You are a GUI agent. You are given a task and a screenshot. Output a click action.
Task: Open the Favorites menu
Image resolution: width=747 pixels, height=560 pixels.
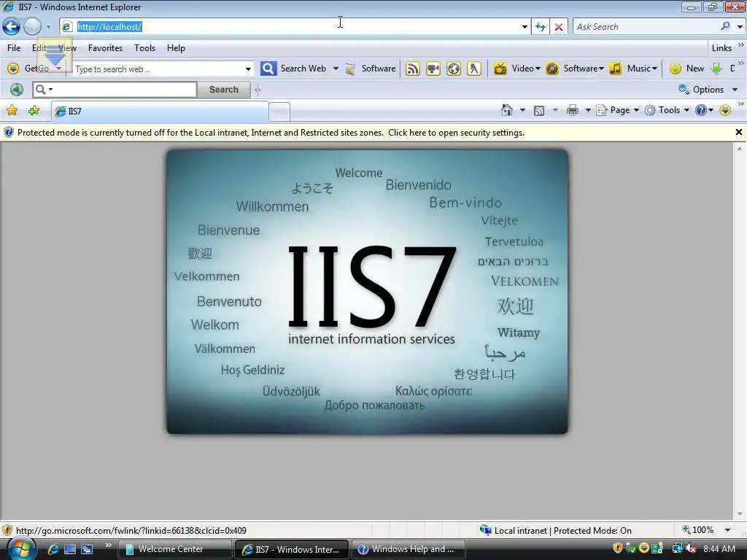(105, 48)
